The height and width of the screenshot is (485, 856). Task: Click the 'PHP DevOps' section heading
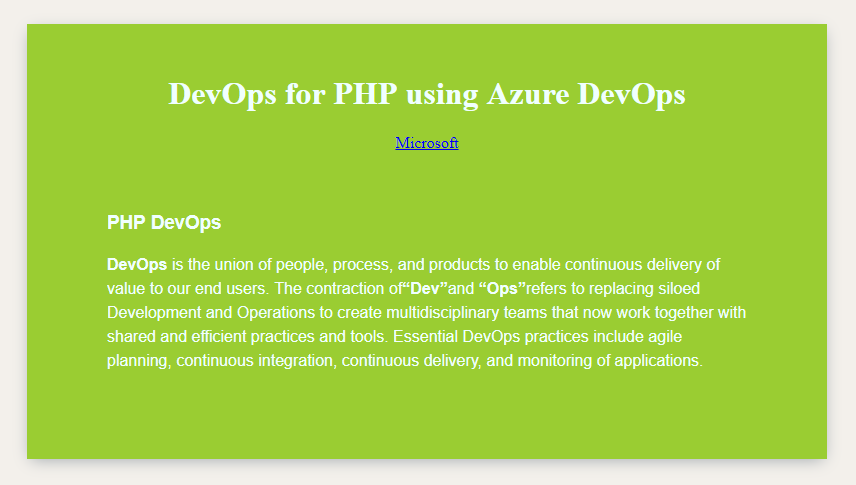coord(164,223)
